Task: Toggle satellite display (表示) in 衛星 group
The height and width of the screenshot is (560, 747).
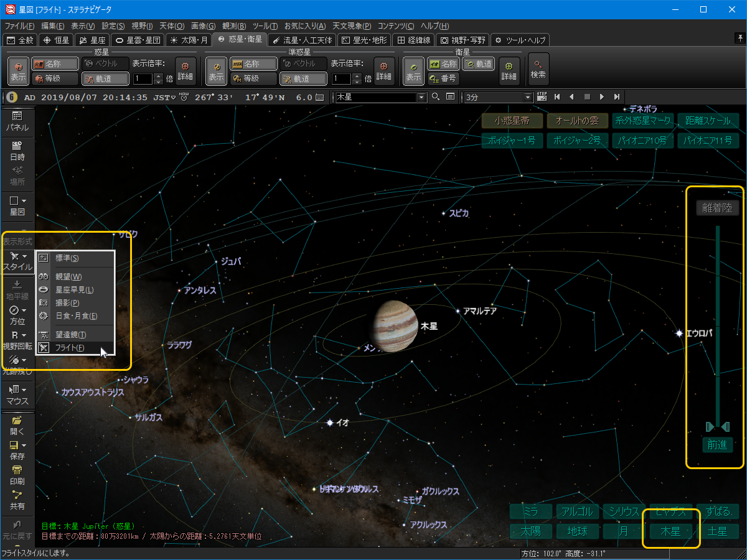Action: point(414,72)
